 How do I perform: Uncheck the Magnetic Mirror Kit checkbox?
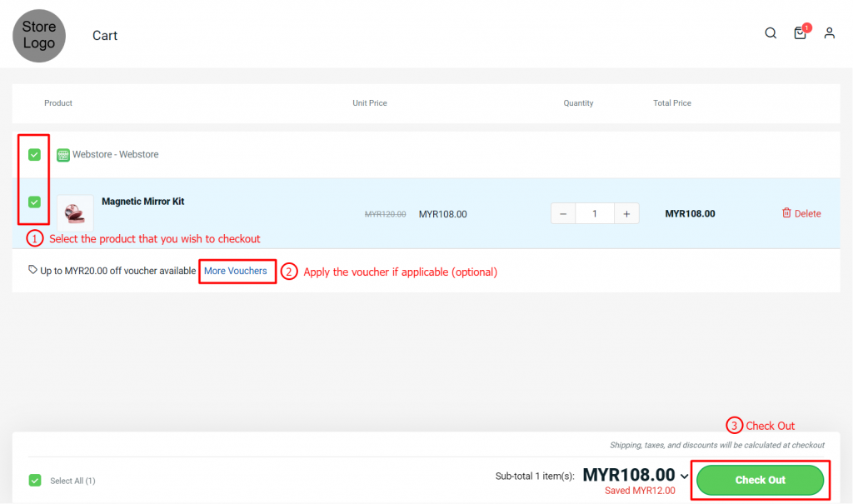[x=34, y=202]
